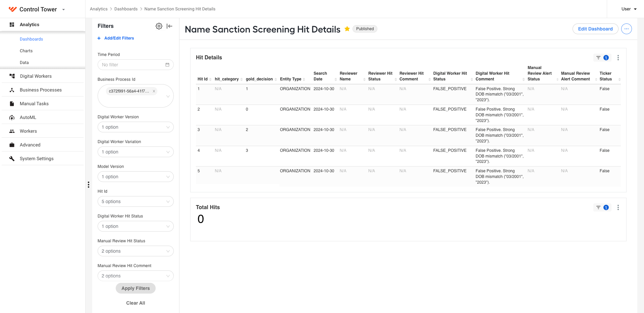Sort table by Search Date column
Image resolution: width=644 pixels, height=313 pixels.
coord(336,79)
